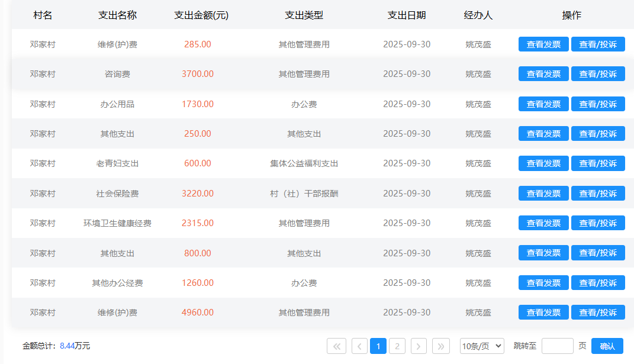Open 查看/投诉 for the 800.00 其他支出 row
The image size is (634, 364).
pyautogui.click(x=598, y=253)
